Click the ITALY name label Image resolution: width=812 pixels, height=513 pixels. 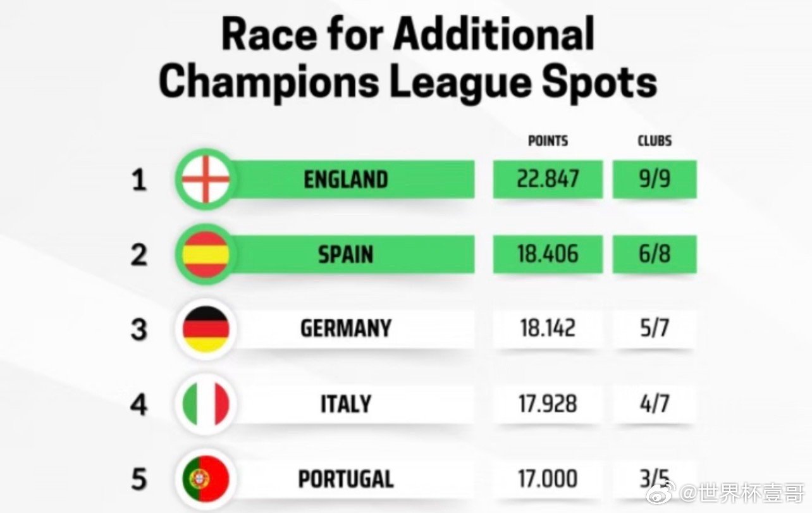click(x=345, y=404)
